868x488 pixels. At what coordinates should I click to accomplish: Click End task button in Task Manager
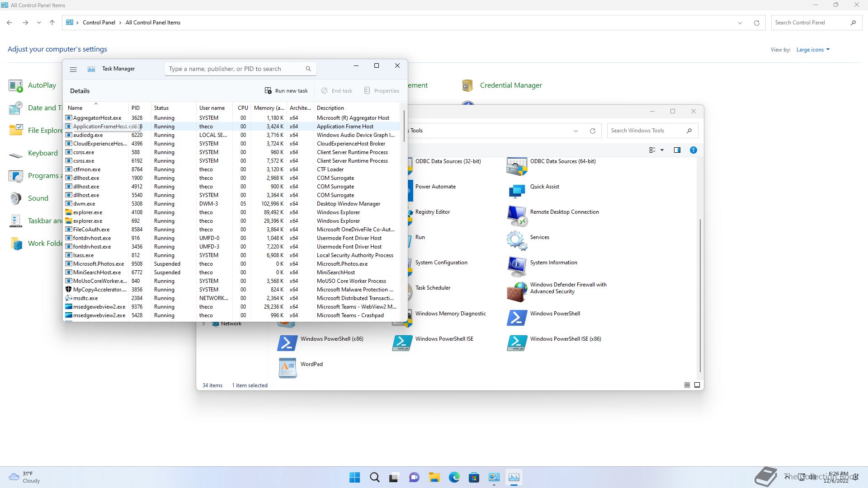[337, 91]
